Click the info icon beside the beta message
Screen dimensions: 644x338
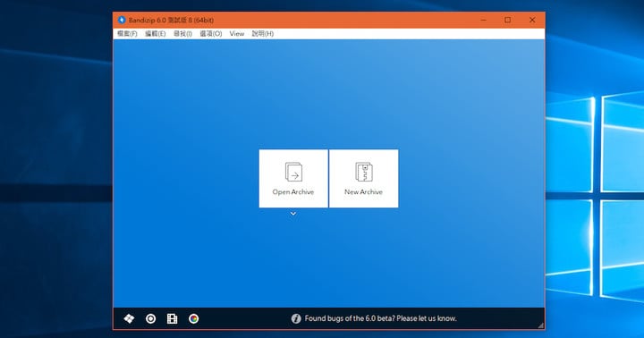(x=296, y=318)
